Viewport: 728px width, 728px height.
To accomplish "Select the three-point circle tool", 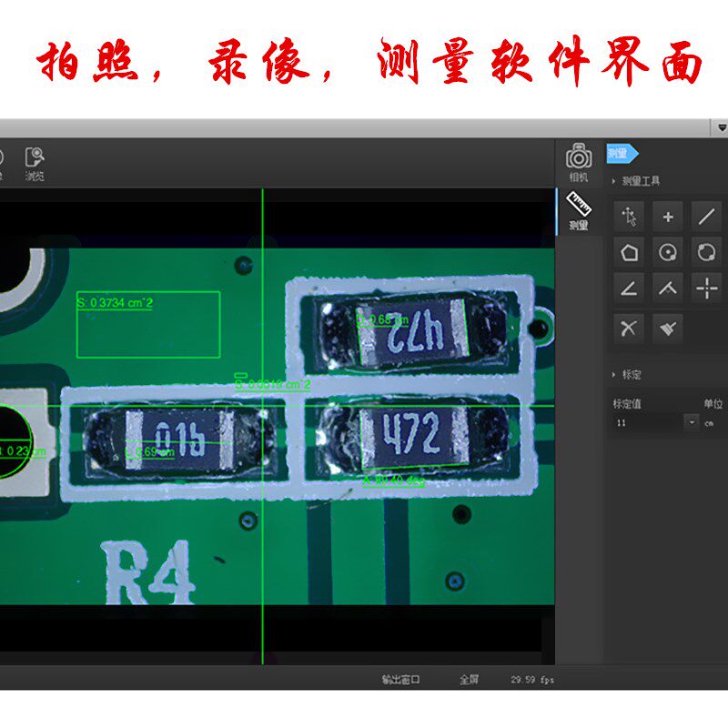I will 706,253.
